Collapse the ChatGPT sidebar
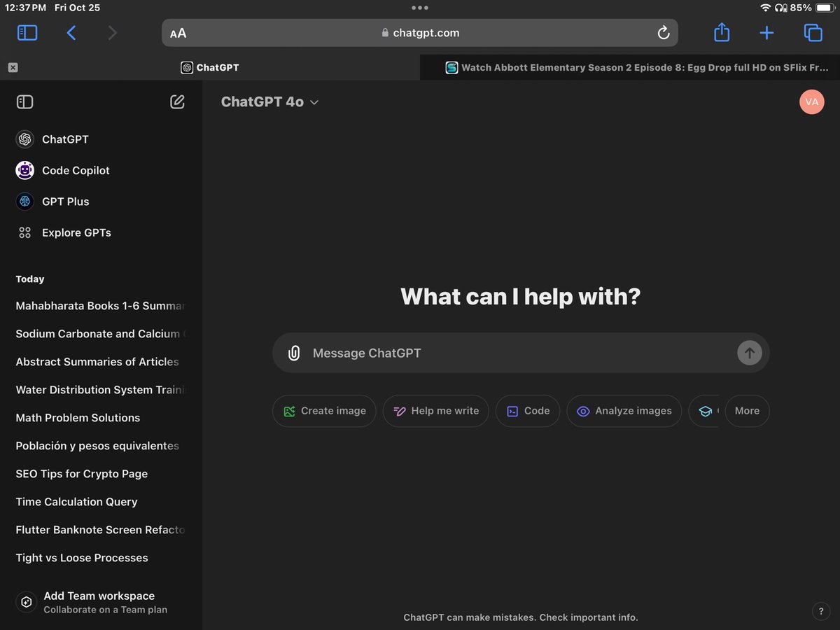This screenshot has width=840, height=630. coord(25,102)
